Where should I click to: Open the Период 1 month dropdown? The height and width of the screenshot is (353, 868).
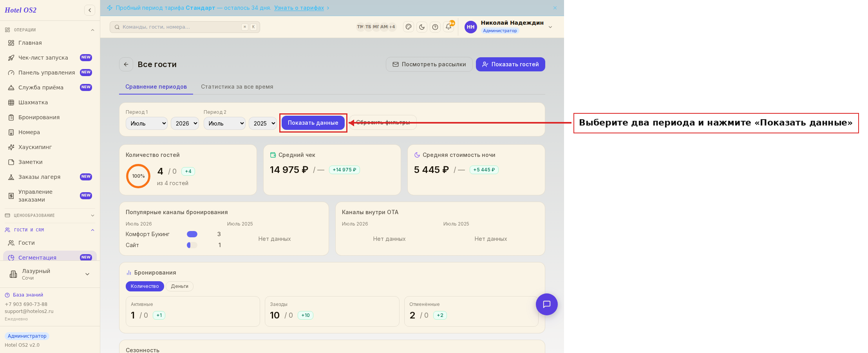pos(146,123)
